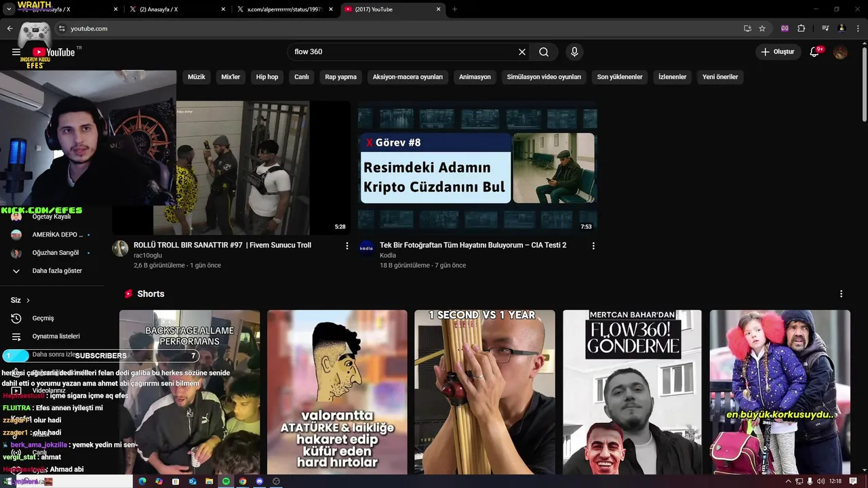The image size is (868, 488).
Task: Open the YouTube hamburger guide menu
Action: pyautogui.click(x=16, y=52)
